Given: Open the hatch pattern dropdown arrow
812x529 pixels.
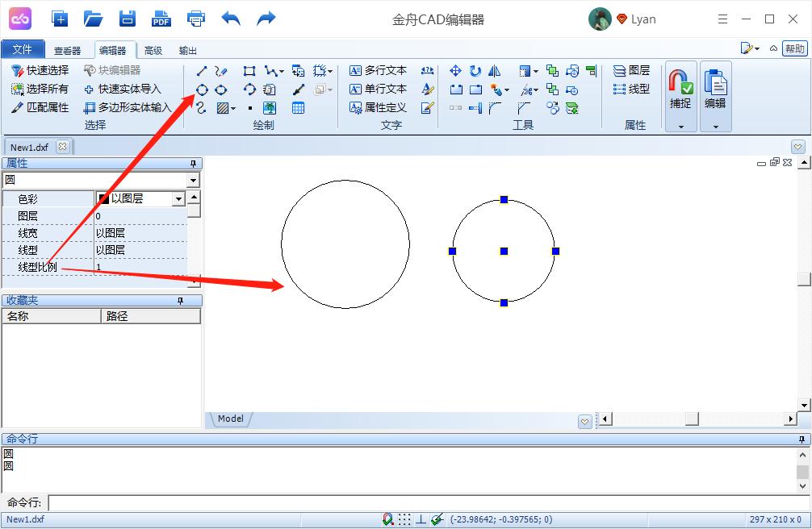Looking at the screenshot, I should (234, 107).
